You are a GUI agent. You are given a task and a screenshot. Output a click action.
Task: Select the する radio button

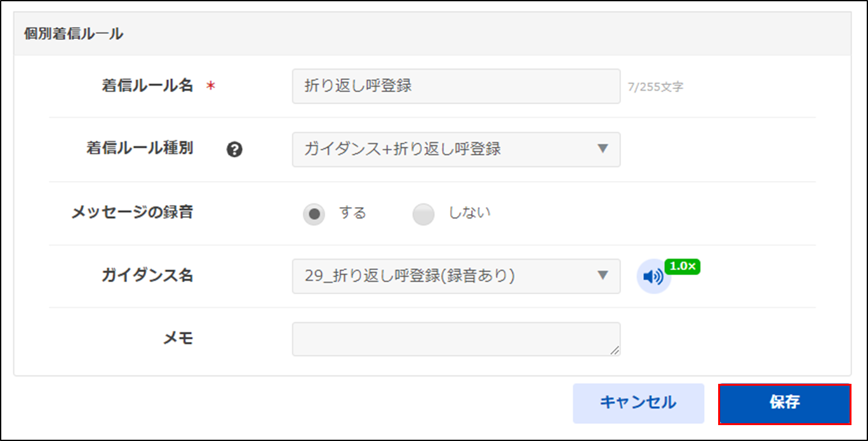coord(314,214)
